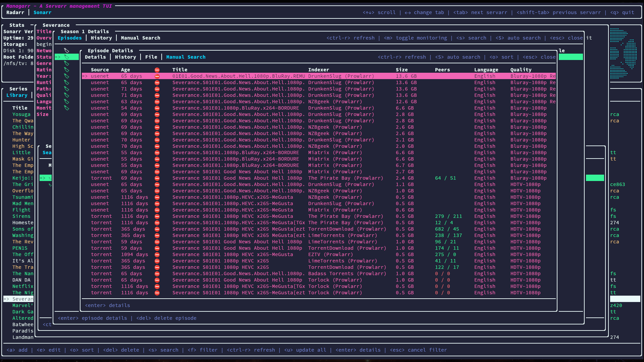The image size is (644, 362).
Task: Click rejected icon on EZTV torrent row
Action: pyautogui.click(x=157, y=254)
